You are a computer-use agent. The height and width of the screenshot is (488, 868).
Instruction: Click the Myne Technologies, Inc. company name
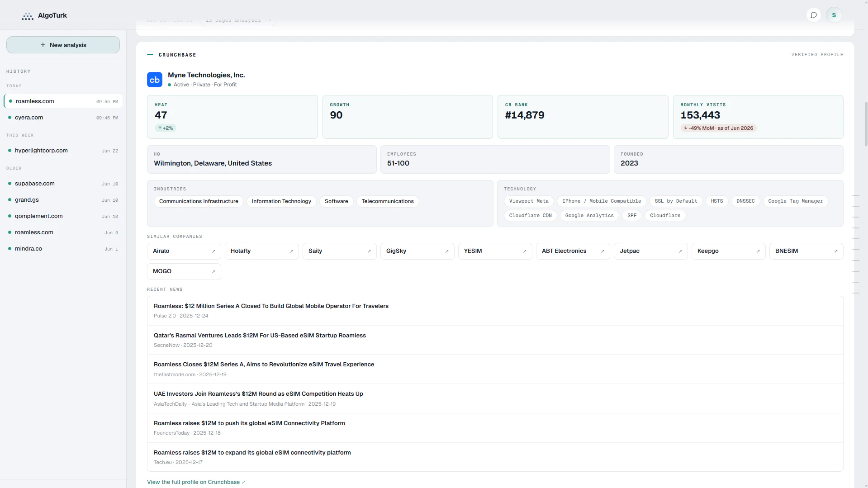[x=206, y=75]
